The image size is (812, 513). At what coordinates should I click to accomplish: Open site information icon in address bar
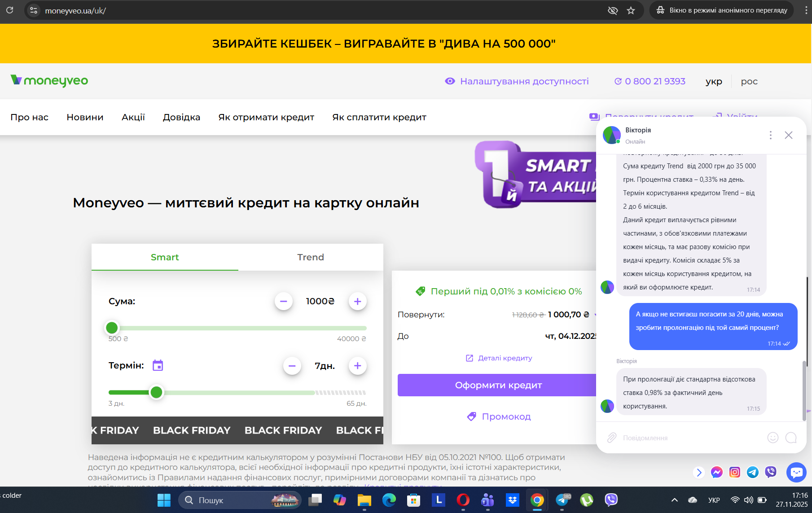pos(34,10)
